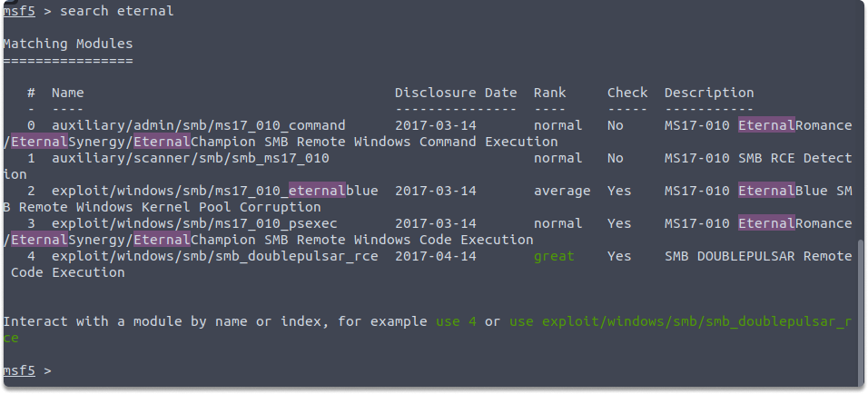This screenshot has width=868, height=394.
Task: Select module name auxiliary/admin/smb/ms17_010_command
Action: click(199, 125)
